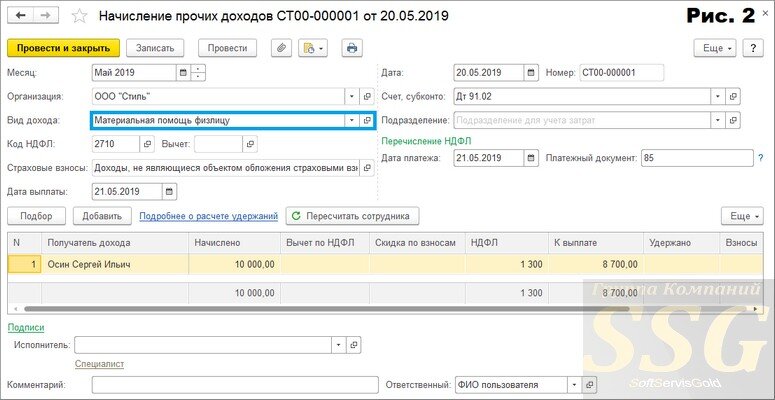Open the Вид дохода item form icon
This screenshot has width=775, height=400.
(367, 120)
